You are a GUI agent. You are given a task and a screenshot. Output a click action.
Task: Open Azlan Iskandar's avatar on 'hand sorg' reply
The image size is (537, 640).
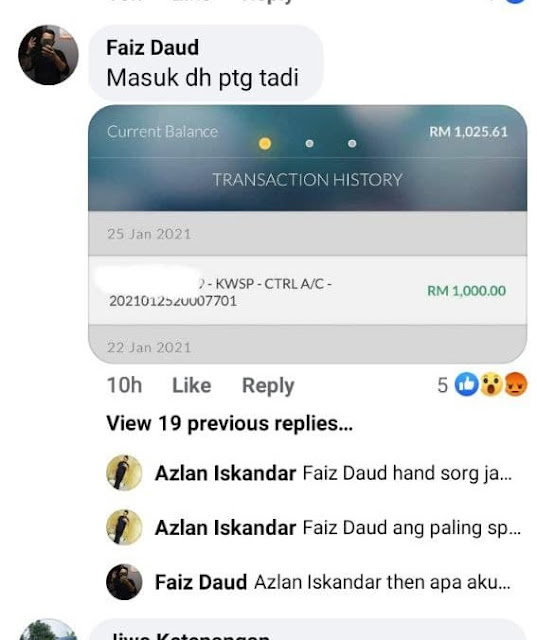(x=124, y=472)
